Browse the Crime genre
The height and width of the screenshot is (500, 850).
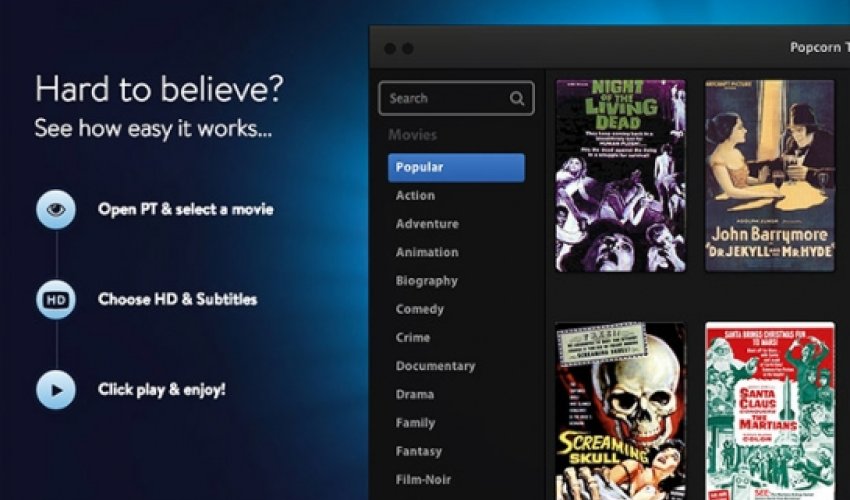413,337
